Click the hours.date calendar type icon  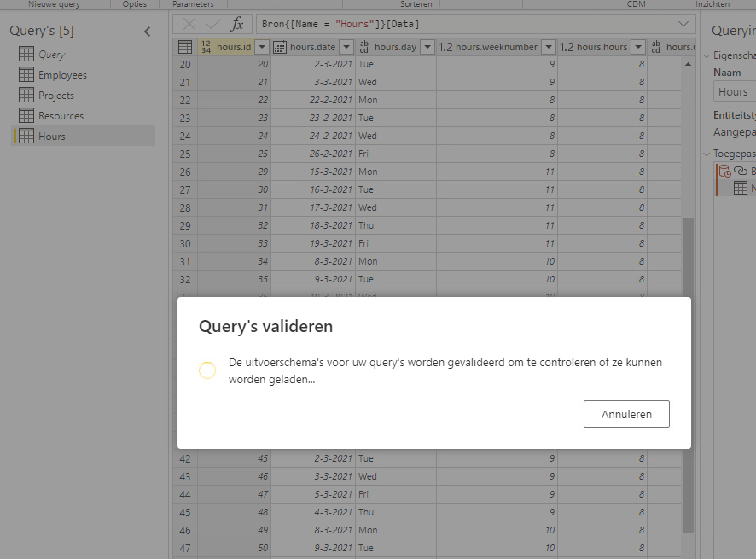280,47
